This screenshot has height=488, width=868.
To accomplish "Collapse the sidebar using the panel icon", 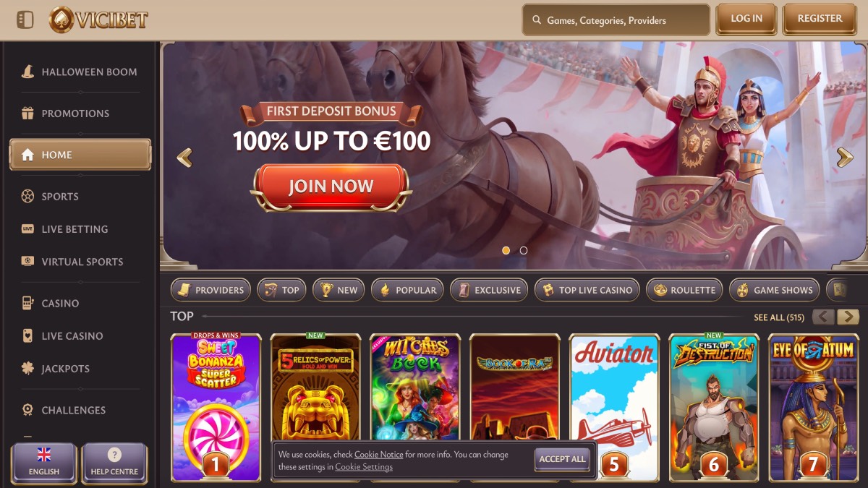I will tap(25, 20).
